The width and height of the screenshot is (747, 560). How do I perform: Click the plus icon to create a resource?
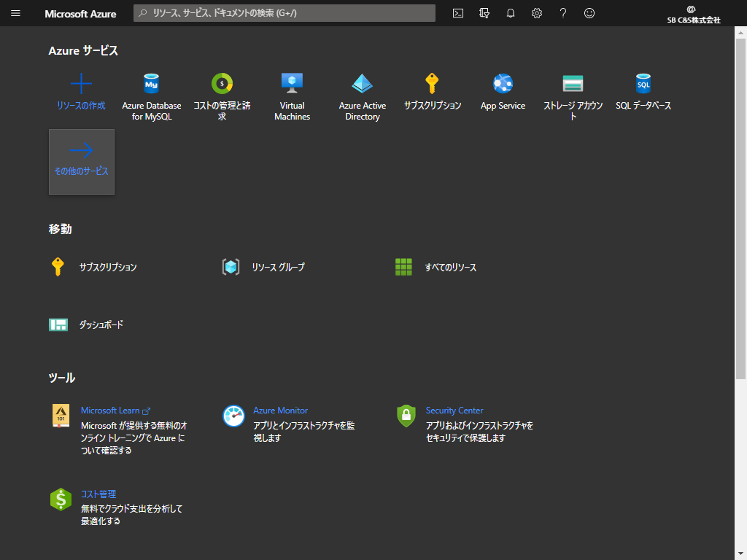coord(81,84)
